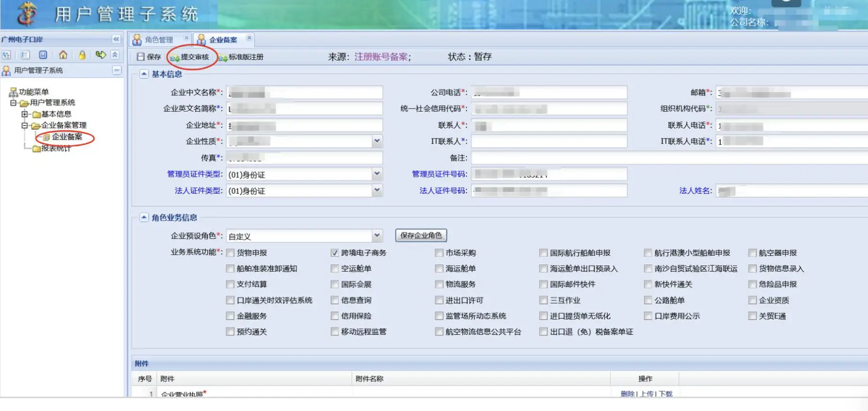The height and width of the screenshot is (411, 868).
Task: Click the tree-view icon in sidebar toolbar
Action: 7,55
